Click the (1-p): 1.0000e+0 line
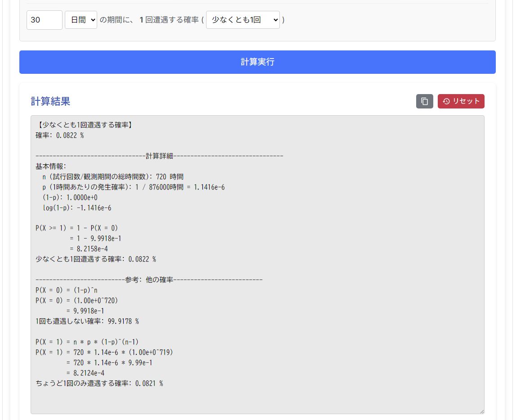521x420 pixels. (70, 198)
